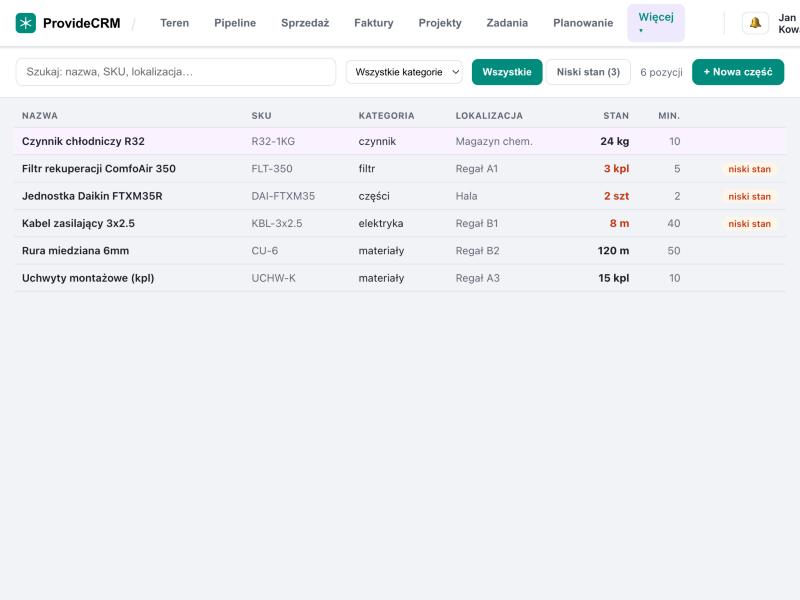Select Kabel zasilający 3x2.5 row
Viewport: 800px width, 600px height.
coord(400,223)
